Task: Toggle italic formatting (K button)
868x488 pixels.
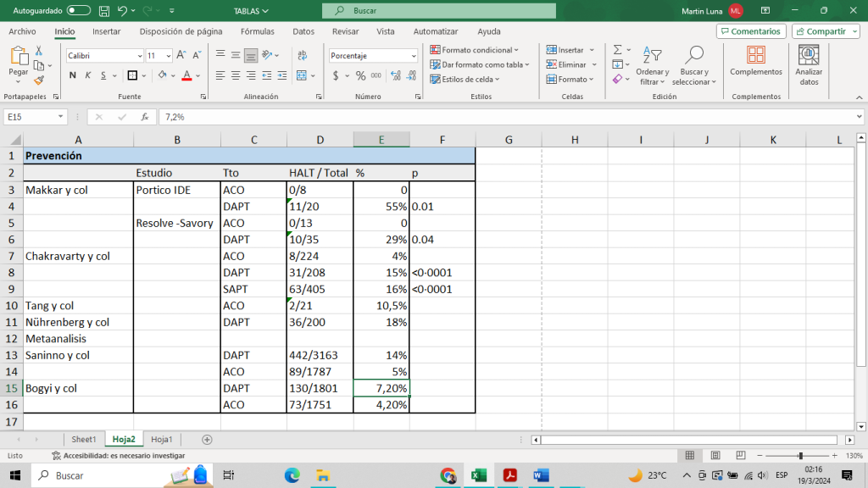Action: [88, 75]
